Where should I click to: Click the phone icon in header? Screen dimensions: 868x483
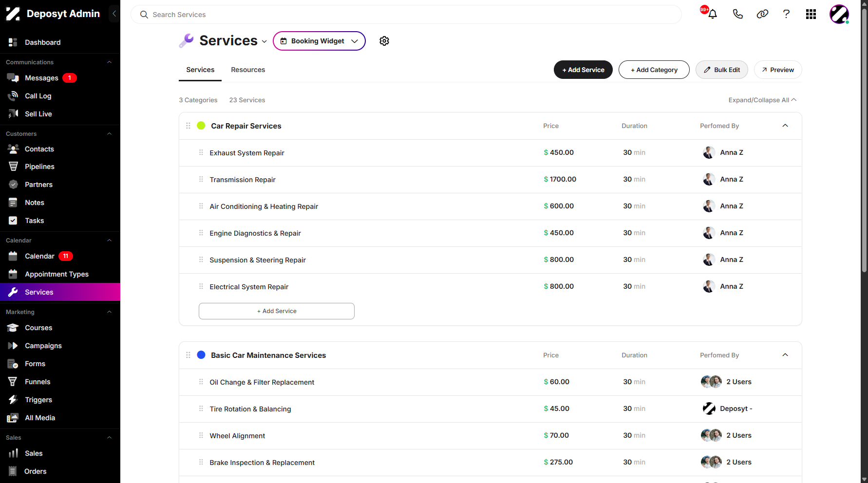tap(737, 14)
